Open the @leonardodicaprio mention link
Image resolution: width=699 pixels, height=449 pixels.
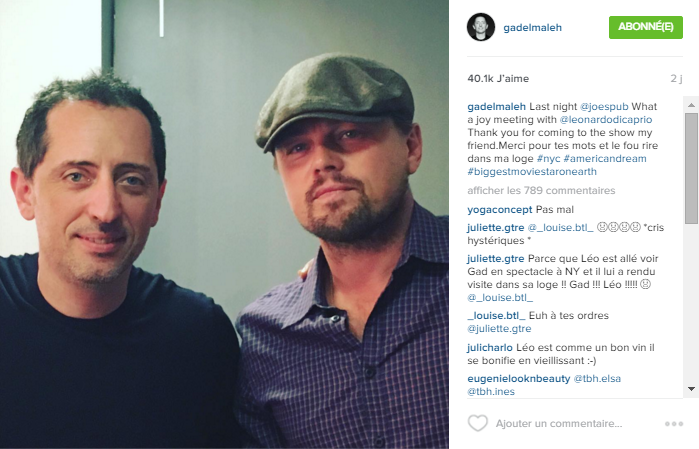tap(605, 119)
